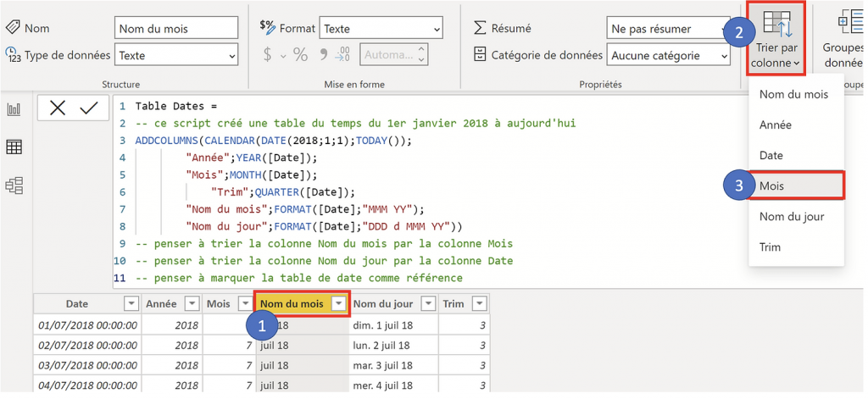Open the Résumé dropdown showing Ne pas résumer
The height and width of the screenshot is (399, 868).
(x=669, y=28)
